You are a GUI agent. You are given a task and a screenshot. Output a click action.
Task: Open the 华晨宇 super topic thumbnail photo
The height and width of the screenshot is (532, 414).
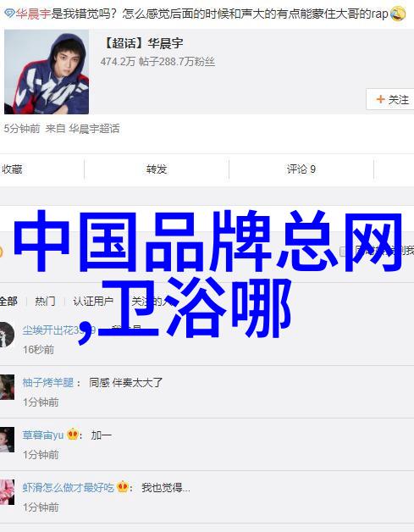point(47,72)
